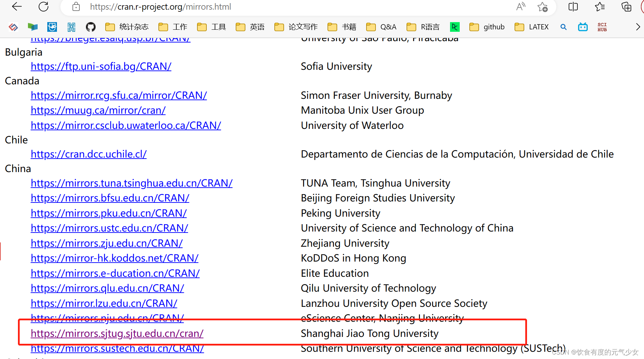Image resolution: width=644 pixels, height=359 pixels.
Task: Open the green-blue flag bookmark
Action: [x=33, y=27]
